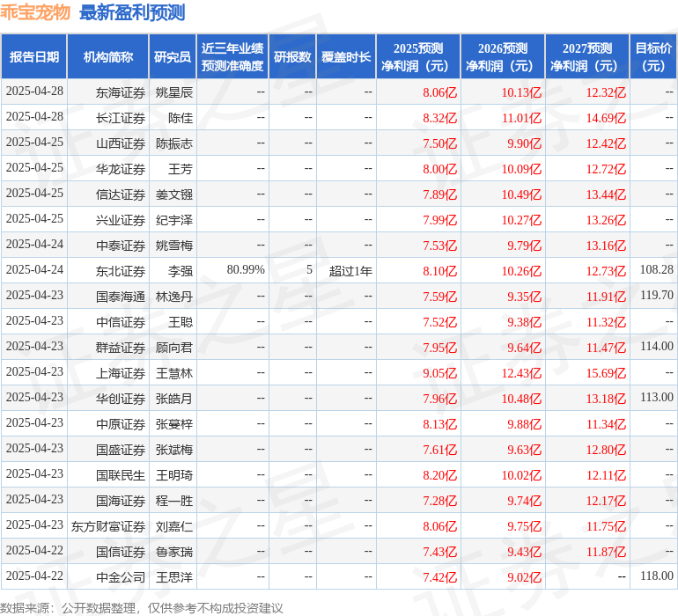Click analyst name 姜文镪

tap(174, 194)
